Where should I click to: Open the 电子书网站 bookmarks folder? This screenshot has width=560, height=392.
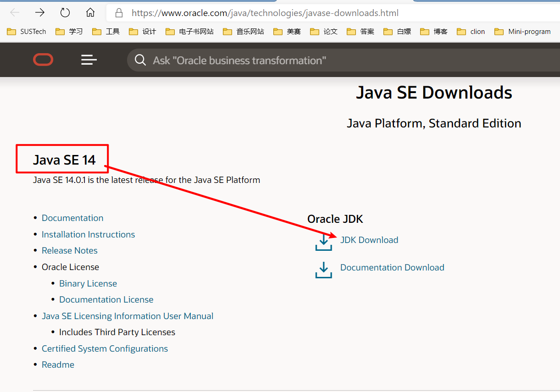click(x=190, y=32)
